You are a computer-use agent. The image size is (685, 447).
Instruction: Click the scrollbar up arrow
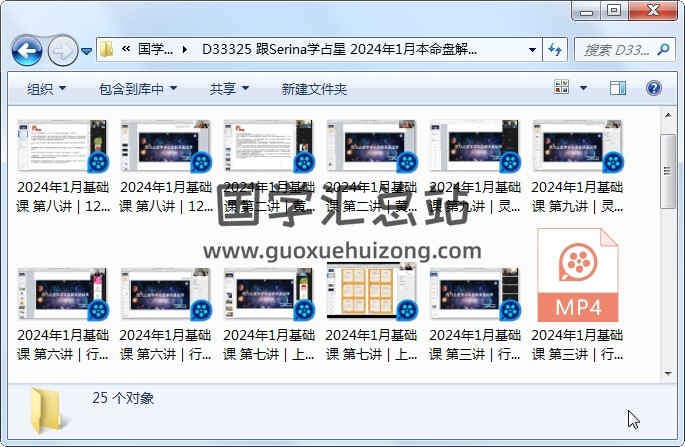click(x=668, y=115)
